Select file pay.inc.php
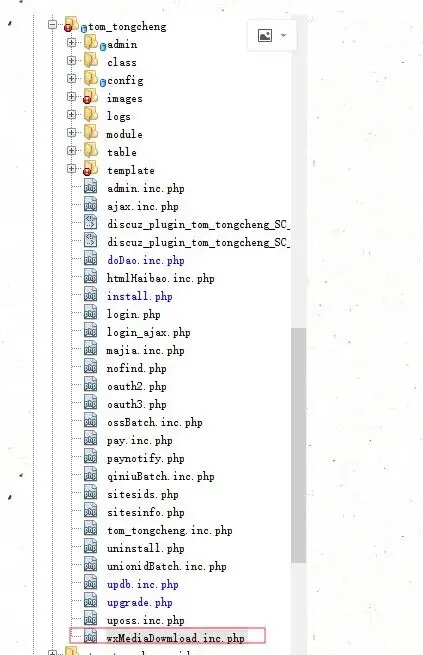The height and width of the screenshot is (655, 423). click(x=140, y=441)
